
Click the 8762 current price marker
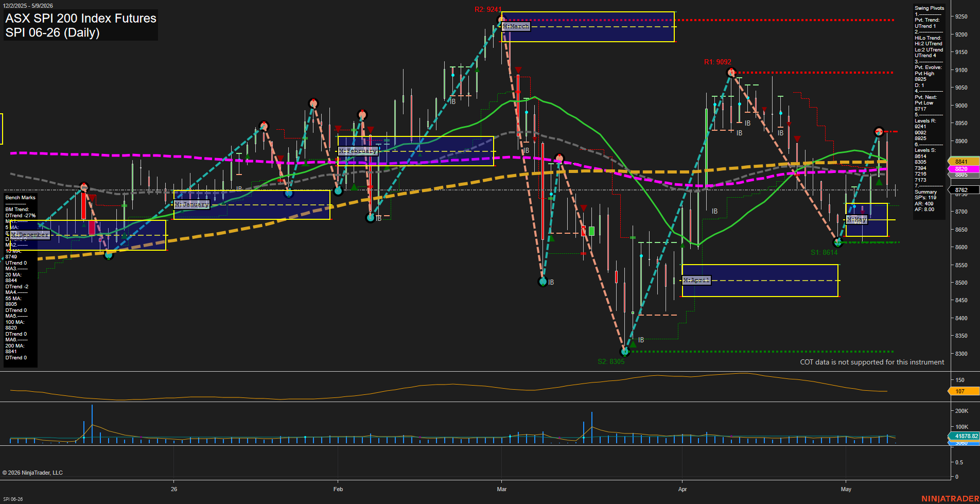(x=964, y=190)
